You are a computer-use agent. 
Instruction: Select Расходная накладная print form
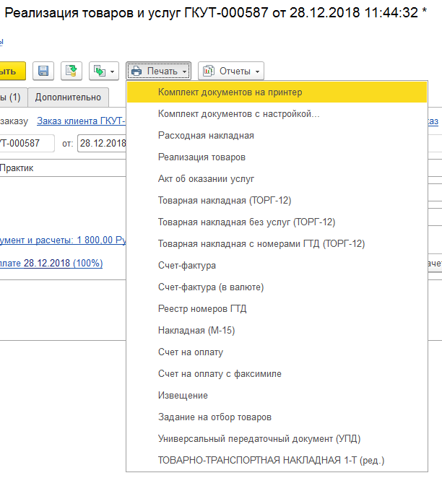(277, 135)
